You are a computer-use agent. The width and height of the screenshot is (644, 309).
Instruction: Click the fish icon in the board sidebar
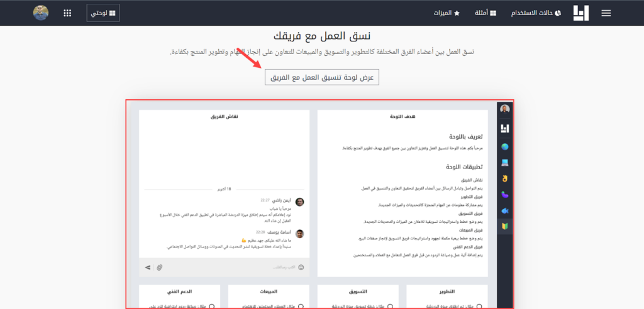pyautogui.click(x=504, y=210)
